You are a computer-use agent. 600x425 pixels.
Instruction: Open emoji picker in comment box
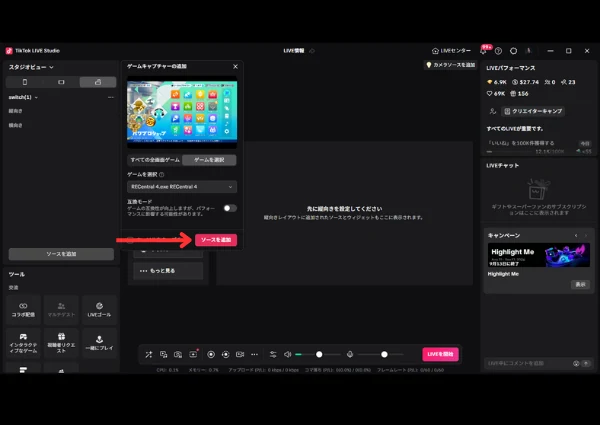576,363
